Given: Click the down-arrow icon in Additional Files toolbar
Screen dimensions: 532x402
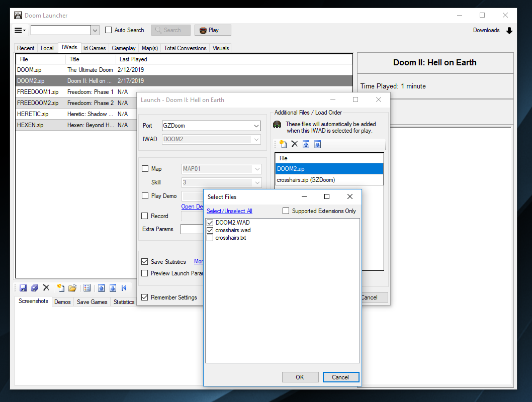Looking at the screenshot, I should tap(318, 144).
